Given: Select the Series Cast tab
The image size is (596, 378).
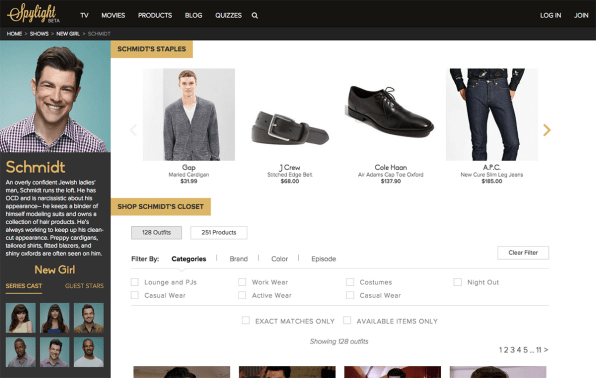Looking at the screenshot, I should click(x=24, y=286).
